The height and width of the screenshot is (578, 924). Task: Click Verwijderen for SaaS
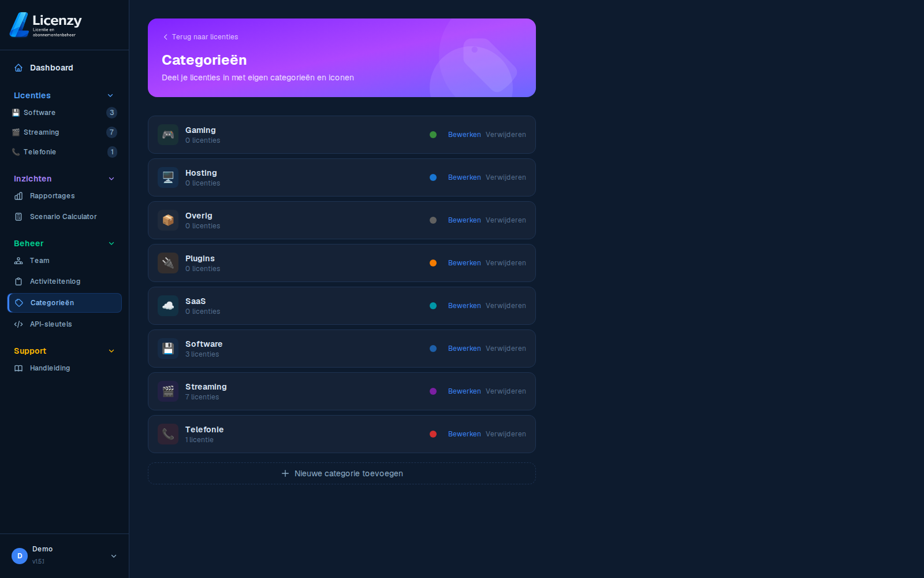tap(506, 306)
